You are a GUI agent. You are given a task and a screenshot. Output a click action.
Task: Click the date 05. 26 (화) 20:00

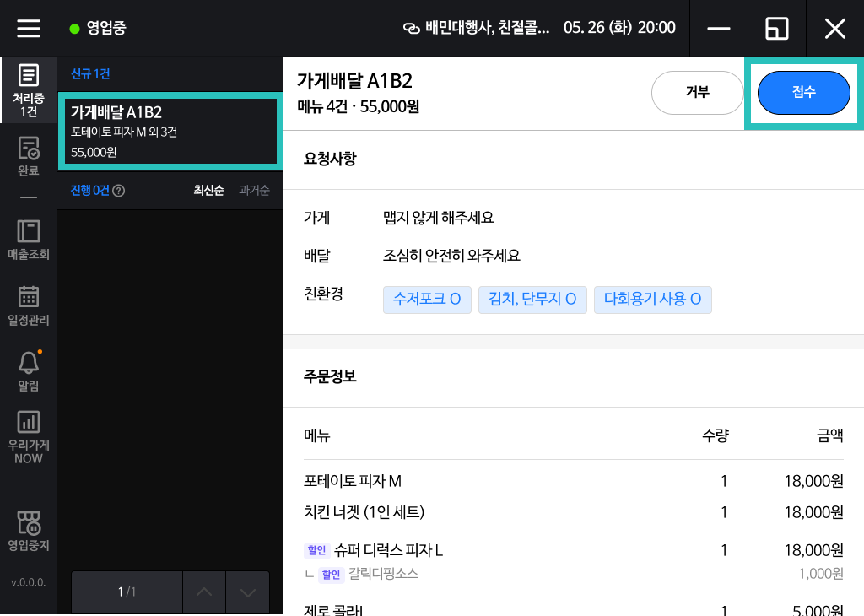coord(619,28)
